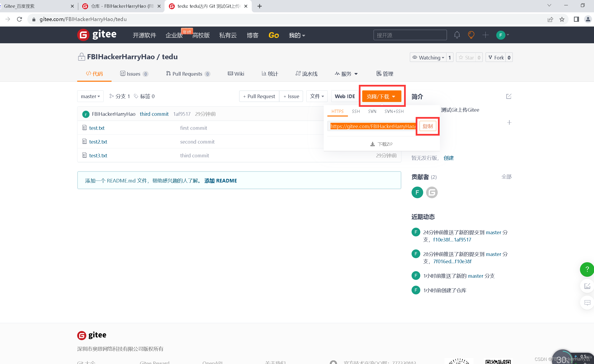Star the repository
Image resolution: width=594 pixels, height=364 pixels.
[466, 58]
